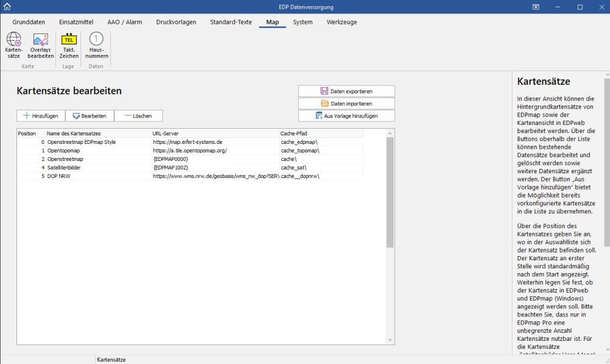Click the cache__dopnrw\ cell
The height and width of the screenshot is (364, 610).
point(321,176)
